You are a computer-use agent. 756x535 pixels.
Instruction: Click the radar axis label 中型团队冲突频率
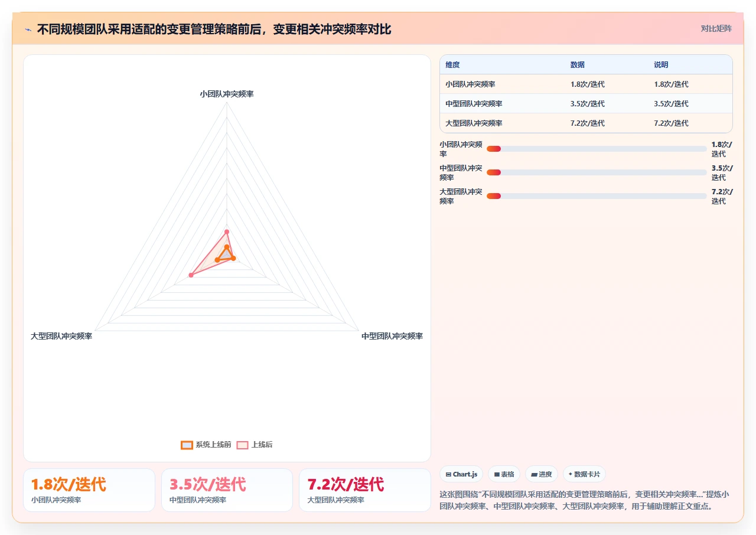392,336
